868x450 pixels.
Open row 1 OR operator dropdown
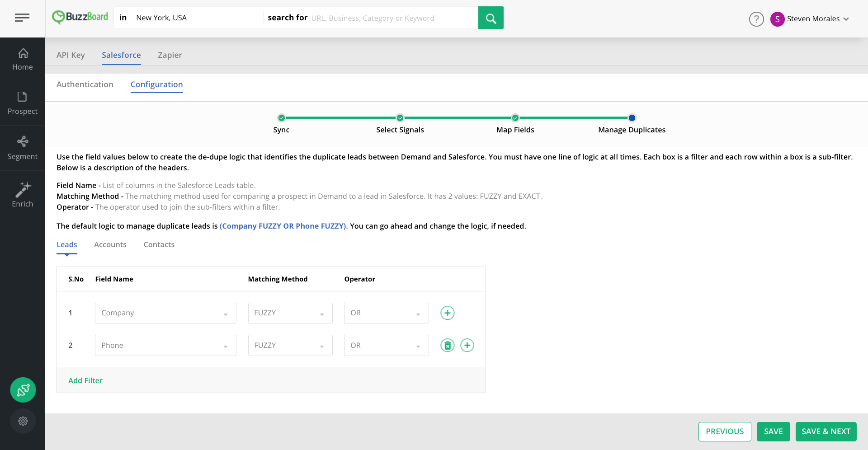(387, 313)
